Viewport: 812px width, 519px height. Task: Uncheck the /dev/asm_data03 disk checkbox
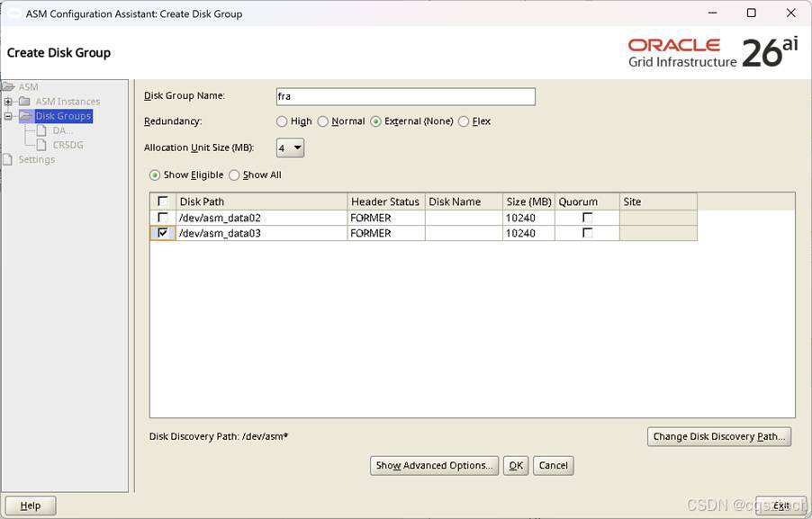(x=163, y=233)
